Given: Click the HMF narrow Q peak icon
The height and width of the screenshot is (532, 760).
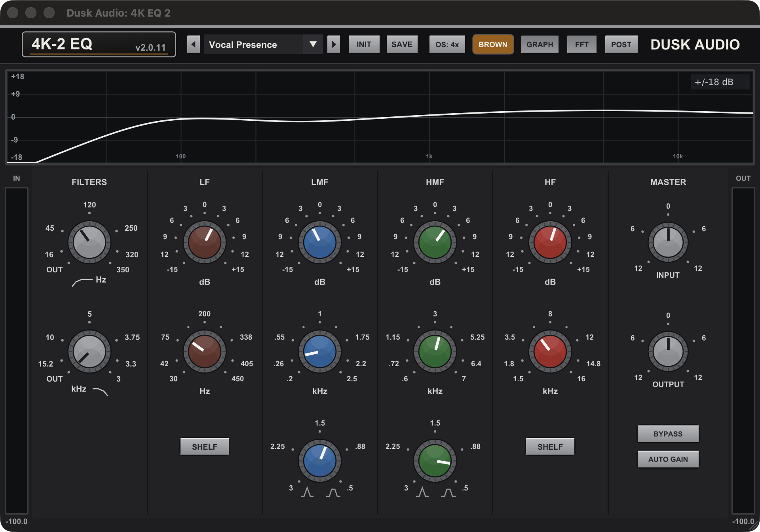Looking at the screenshot, I should coord(422,492).
